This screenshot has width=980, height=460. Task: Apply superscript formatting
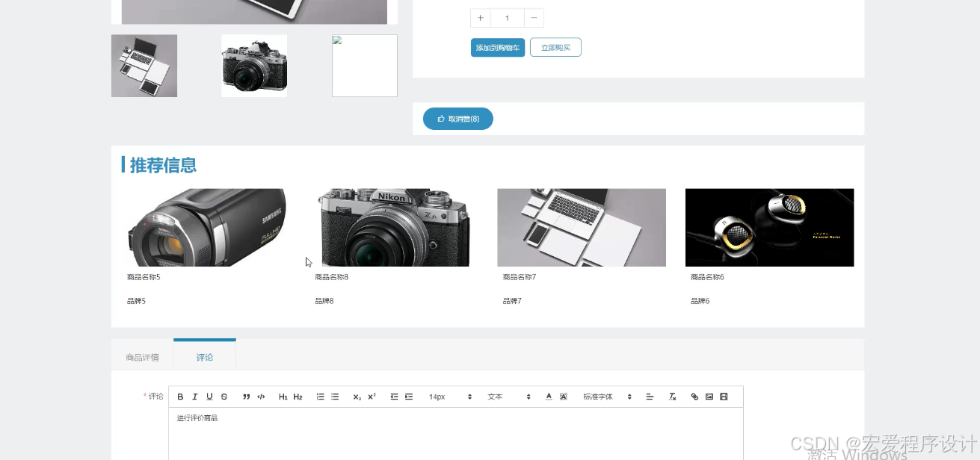coord(372,397)
